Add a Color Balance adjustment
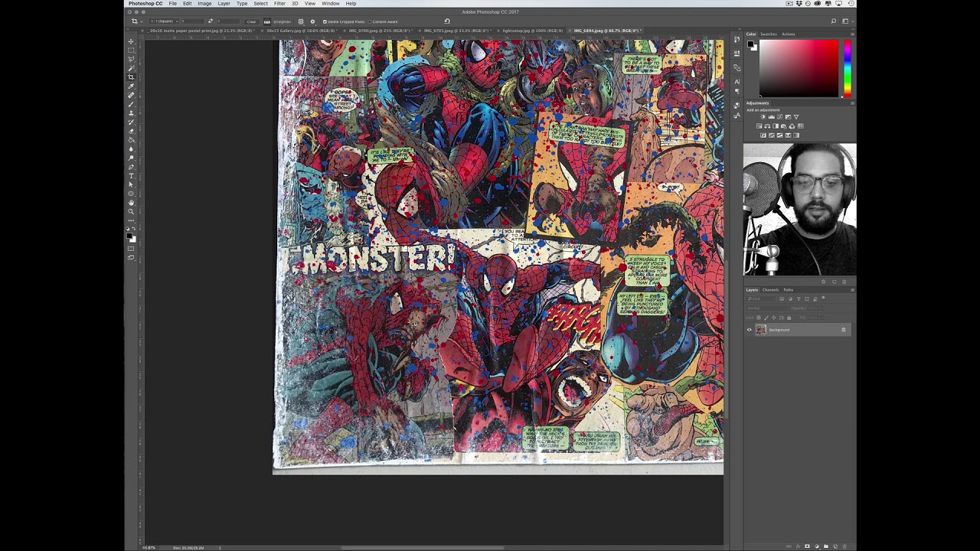980x551 pixels. click(767, 126)
